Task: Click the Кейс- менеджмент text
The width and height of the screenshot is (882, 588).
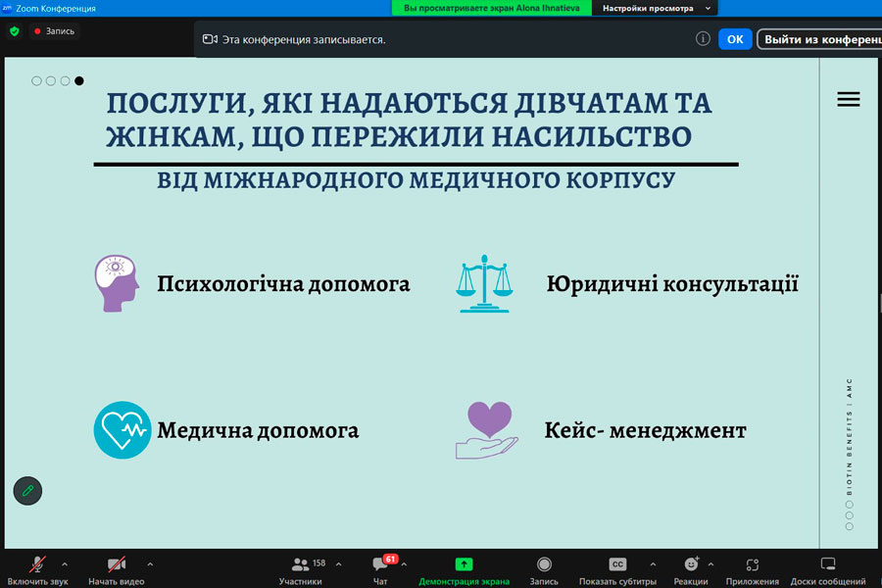Action: coord(645,430)
